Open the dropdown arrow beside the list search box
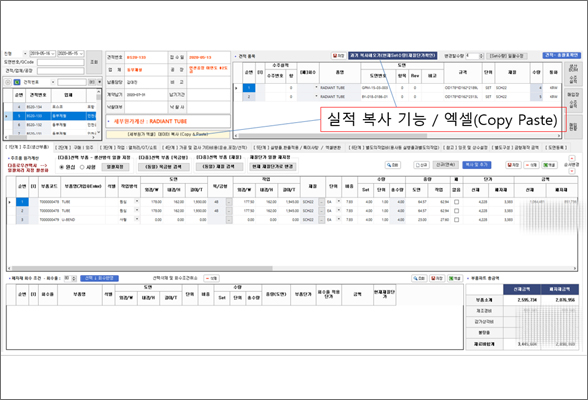Screen dimensions: 588x400 point(99,82)
